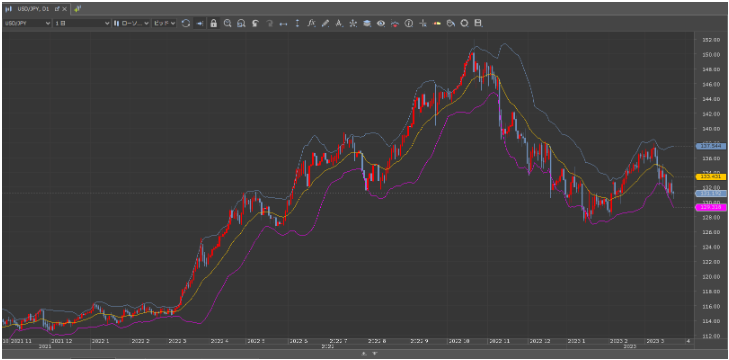Toggle the chart lock padlock icon

[213, 23]
